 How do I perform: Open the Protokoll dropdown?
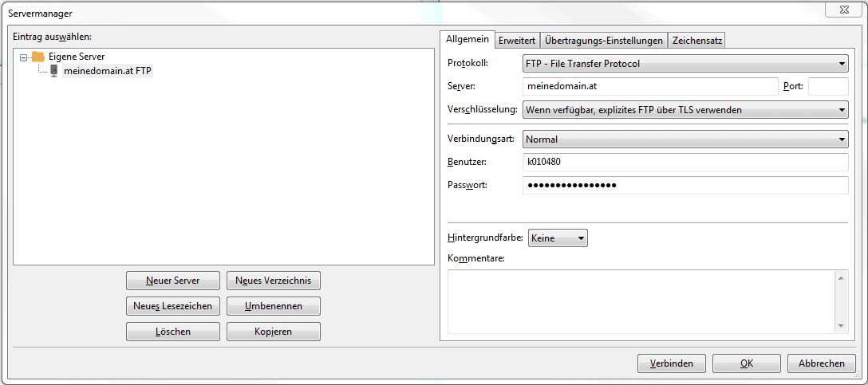click(685, 64)
